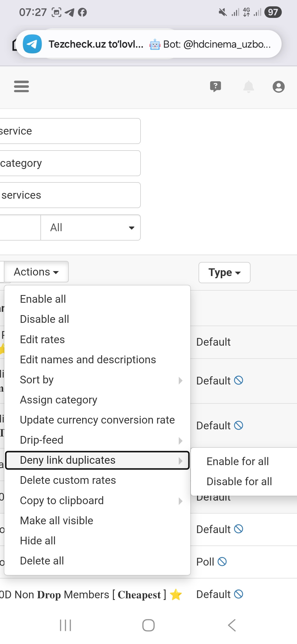Tap the robot bot icon in the notification
This screenshot has height=644, width=297.
[155, 44]
